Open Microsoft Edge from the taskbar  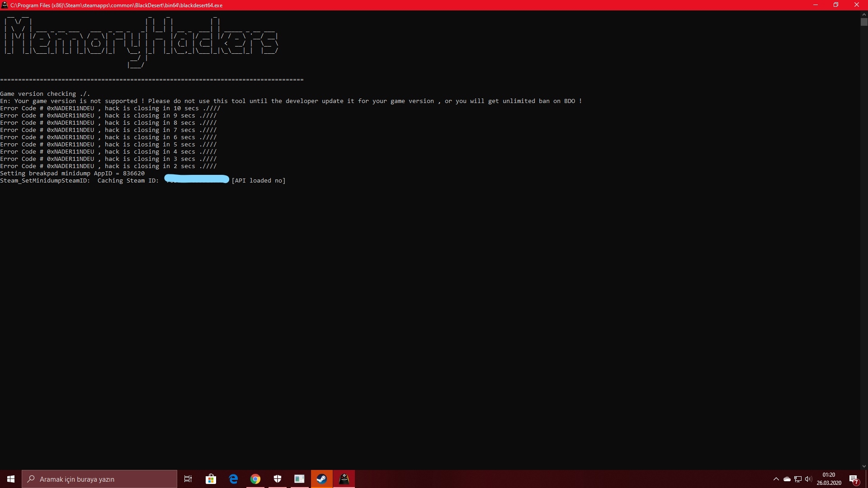(233, 479)
